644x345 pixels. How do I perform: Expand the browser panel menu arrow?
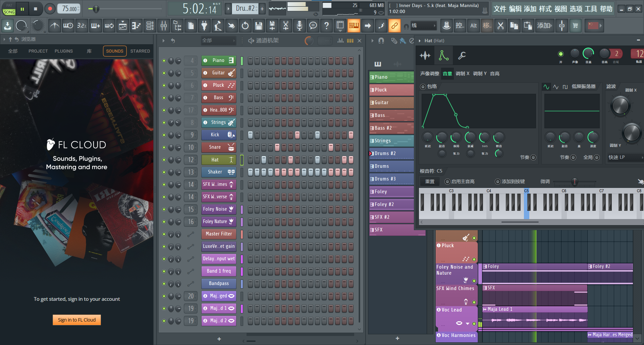coord(4,39)
